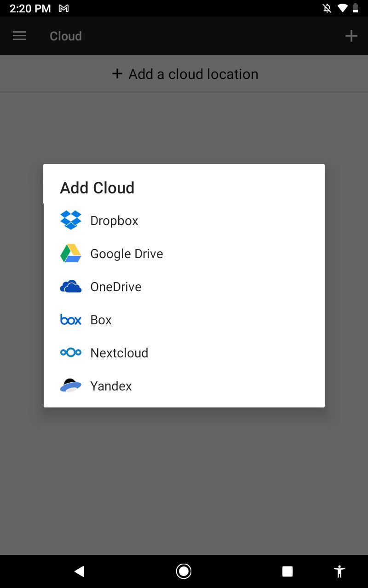The width and height of the screenshot is (368, 588).
Task: Select the Dropbox logo icon
Action: pos(71,220)
